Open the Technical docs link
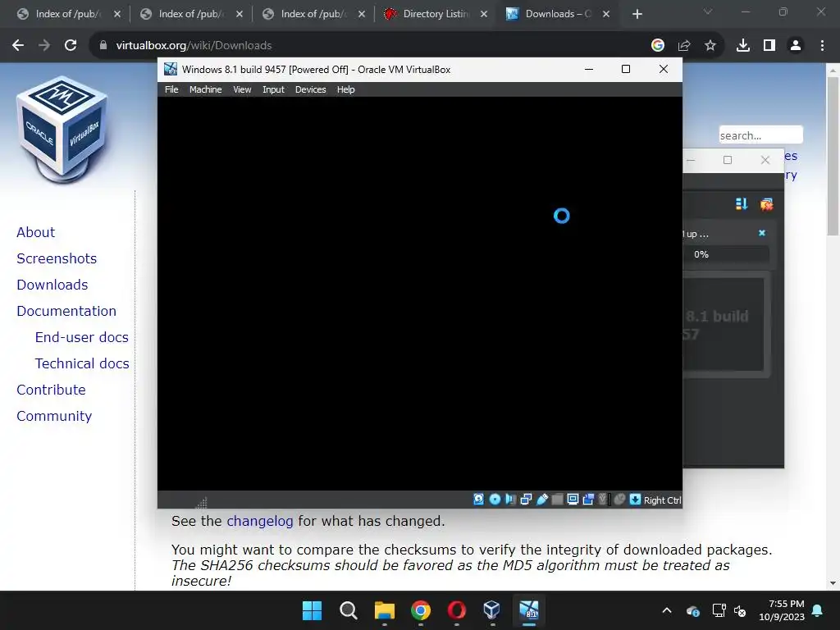The image size is (840, 630). [82, 363]
